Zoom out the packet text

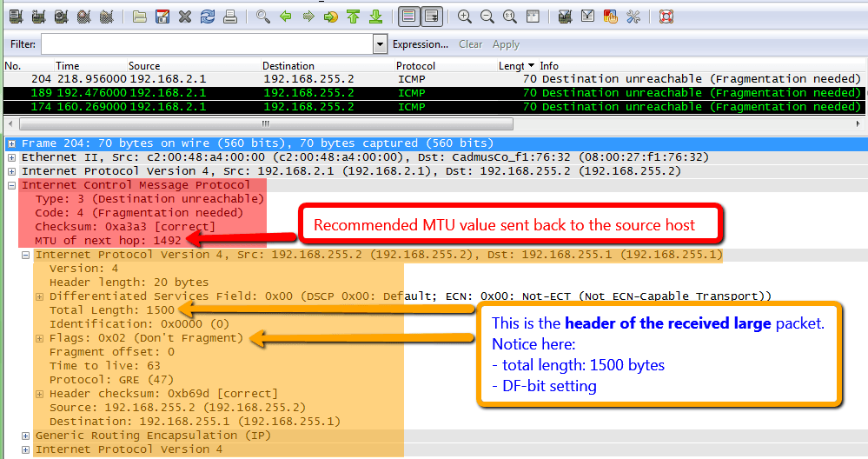click(x=487, y=17)
